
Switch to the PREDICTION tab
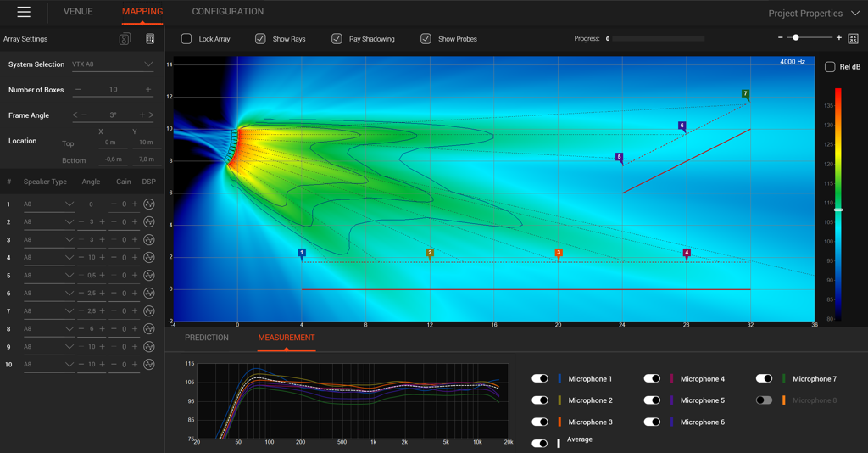(x=207, y=338)
